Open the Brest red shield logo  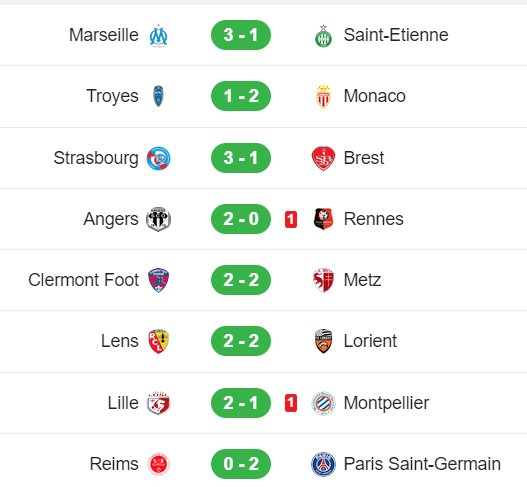(323, 158)
